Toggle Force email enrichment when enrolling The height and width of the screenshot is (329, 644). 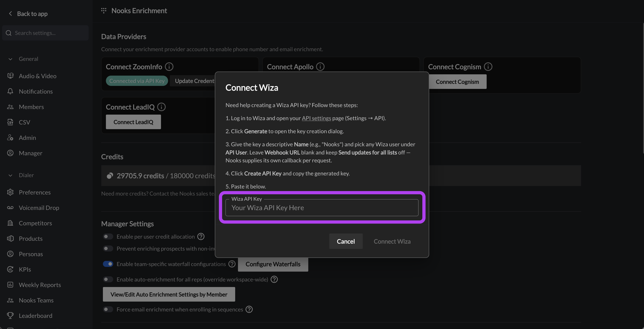tap(108, 309)
